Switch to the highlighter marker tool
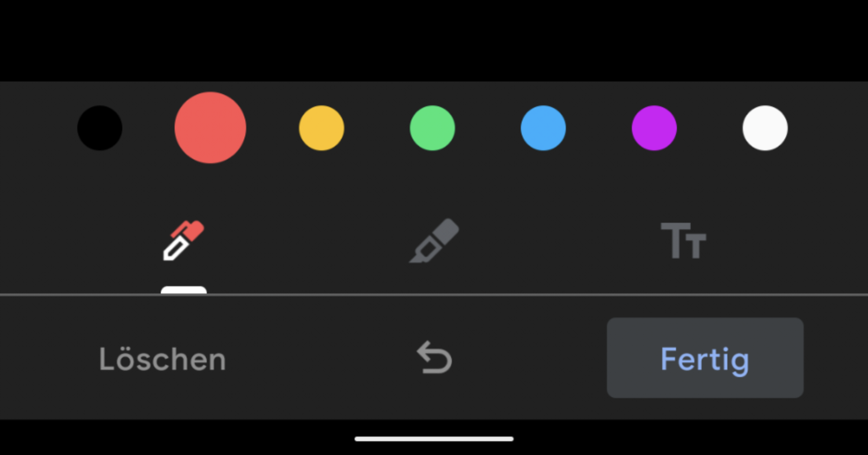868x455 pixels. point(434,240)
